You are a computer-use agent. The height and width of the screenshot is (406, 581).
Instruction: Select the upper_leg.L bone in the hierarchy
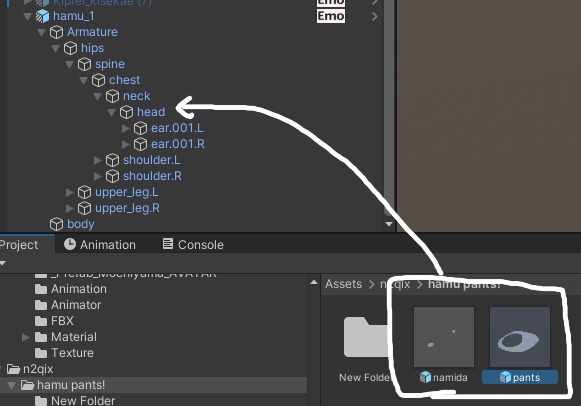[126, 192]
